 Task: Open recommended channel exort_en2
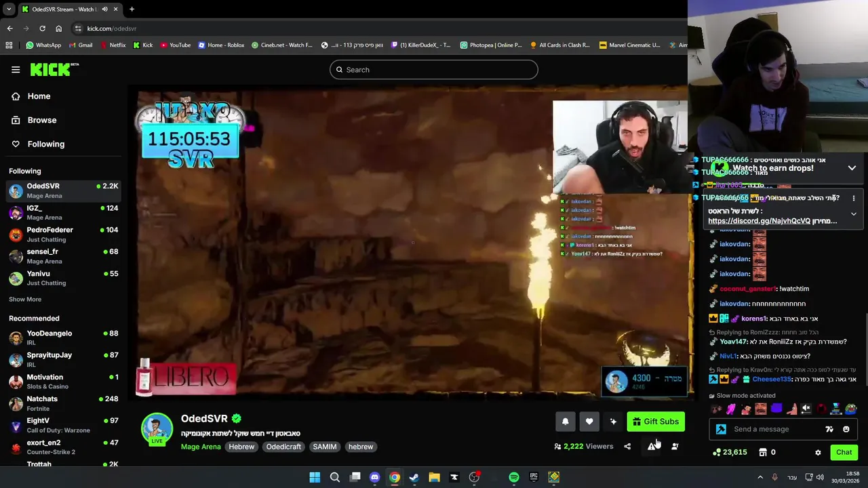(64, 447)
